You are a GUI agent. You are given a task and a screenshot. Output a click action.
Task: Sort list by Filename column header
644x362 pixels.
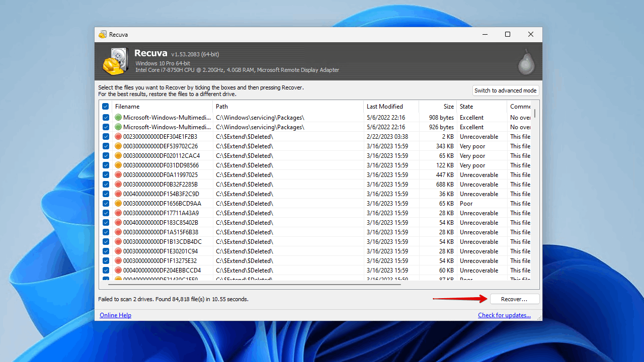point(163,107)
